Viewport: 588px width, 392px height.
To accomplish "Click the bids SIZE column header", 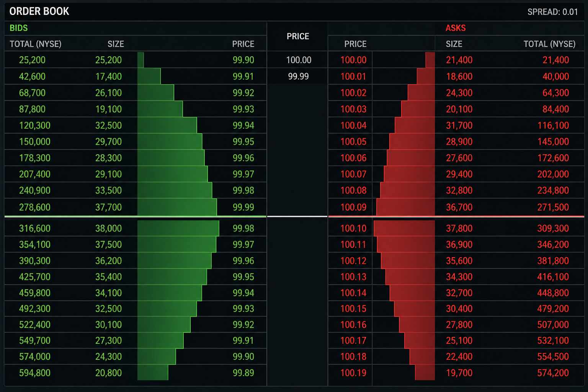I will point(116,44).
